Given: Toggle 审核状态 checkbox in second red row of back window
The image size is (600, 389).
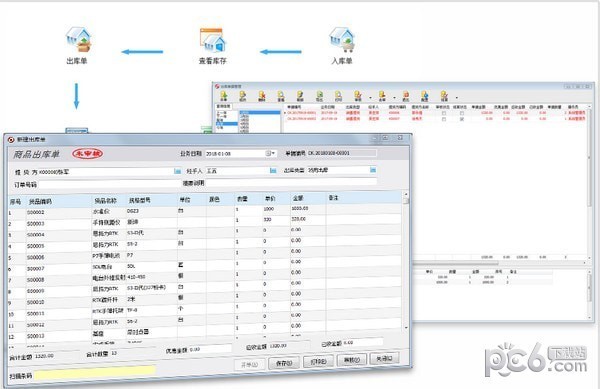Looking at the screenshot, I should click(x=443, y=119).
